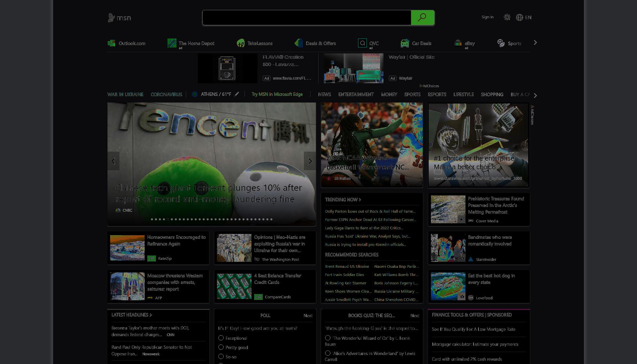
Task: Open the LIFESTYLE category
Action: pos(463,94)
